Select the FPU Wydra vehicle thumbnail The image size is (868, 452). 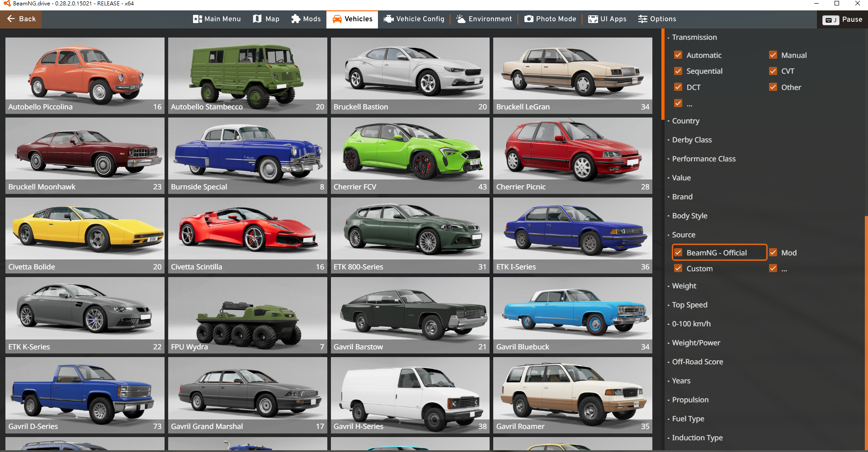click(x=248, y=315)
